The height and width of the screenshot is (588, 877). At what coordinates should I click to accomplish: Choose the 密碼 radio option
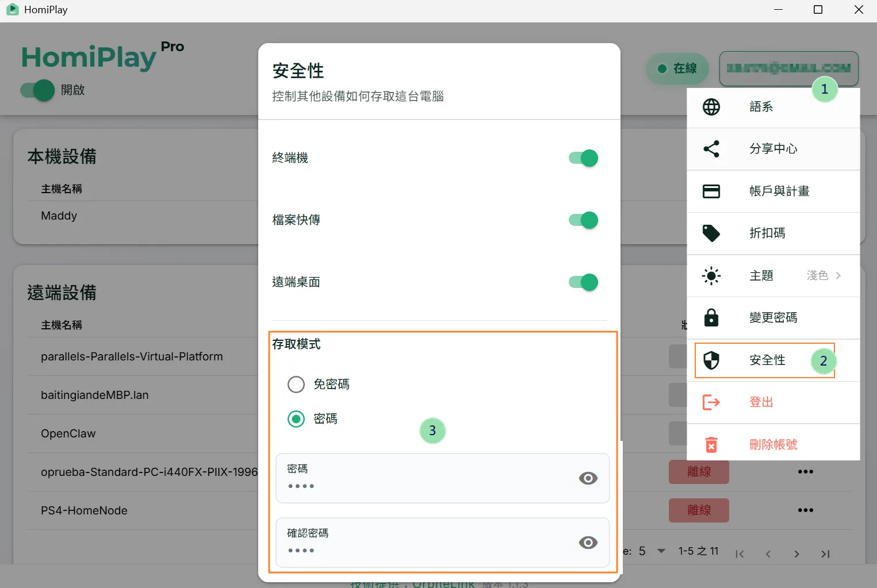pos(296,419)
